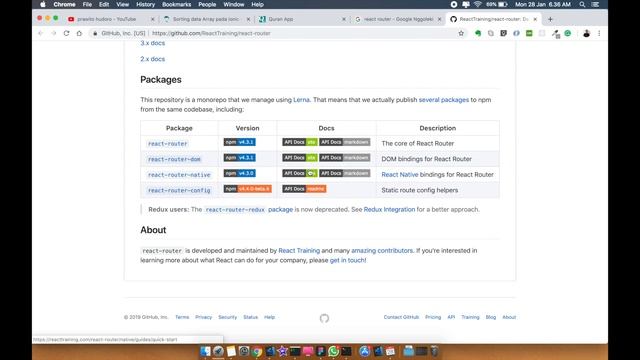This screenshot has width=640, height=360.
Task: Click npm v4.3.1 badge for react-router
Action: (x=240, y=142)
